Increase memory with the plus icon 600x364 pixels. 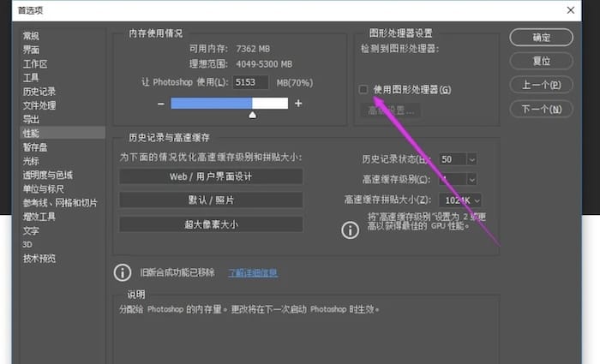coord(298,104)
